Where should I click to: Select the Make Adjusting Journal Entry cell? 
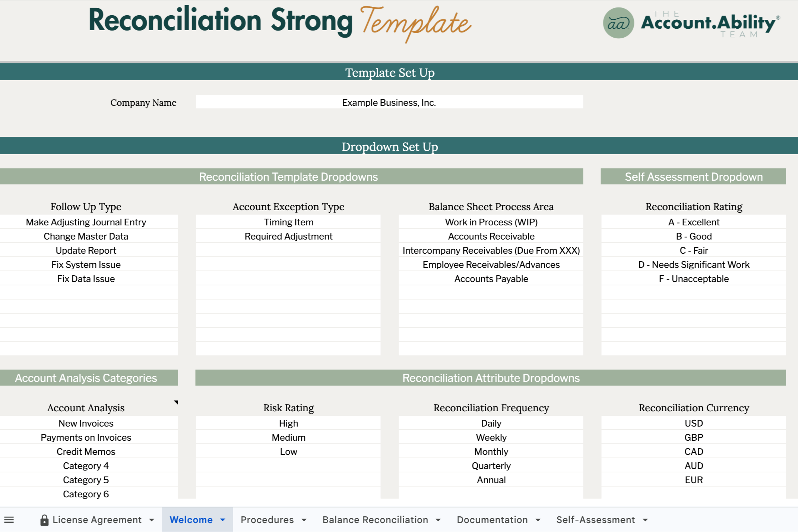tap(86, 222)
